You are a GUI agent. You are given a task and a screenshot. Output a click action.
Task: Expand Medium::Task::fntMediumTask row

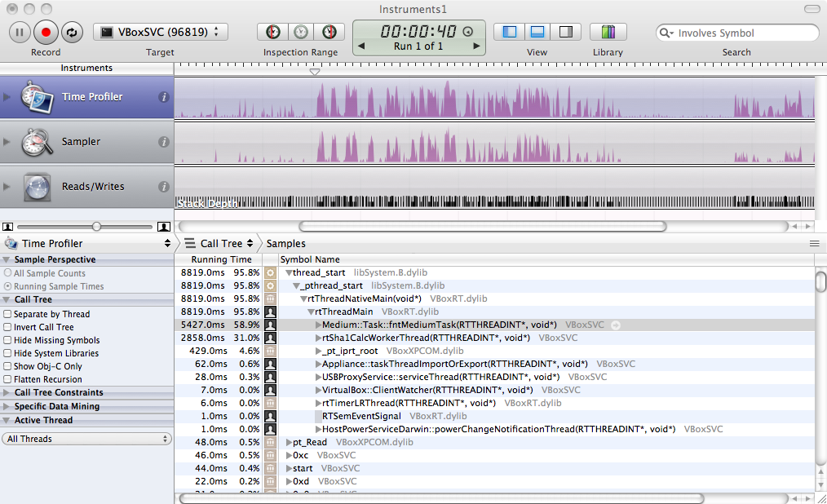click(x=319, y=325)
